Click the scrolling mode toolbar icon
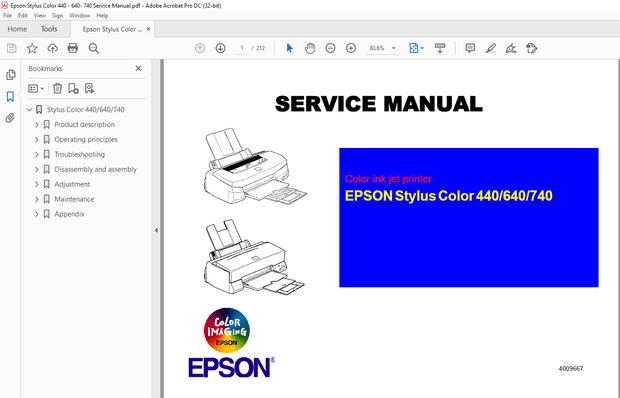This screenshot has width=620, height=398. click(x=440, y=48)
